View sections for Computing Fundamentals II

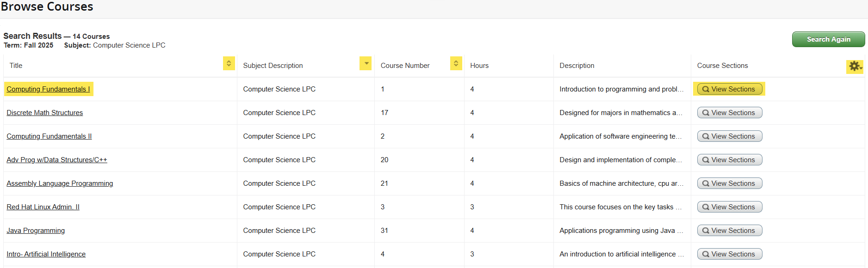tap(729, 136)
